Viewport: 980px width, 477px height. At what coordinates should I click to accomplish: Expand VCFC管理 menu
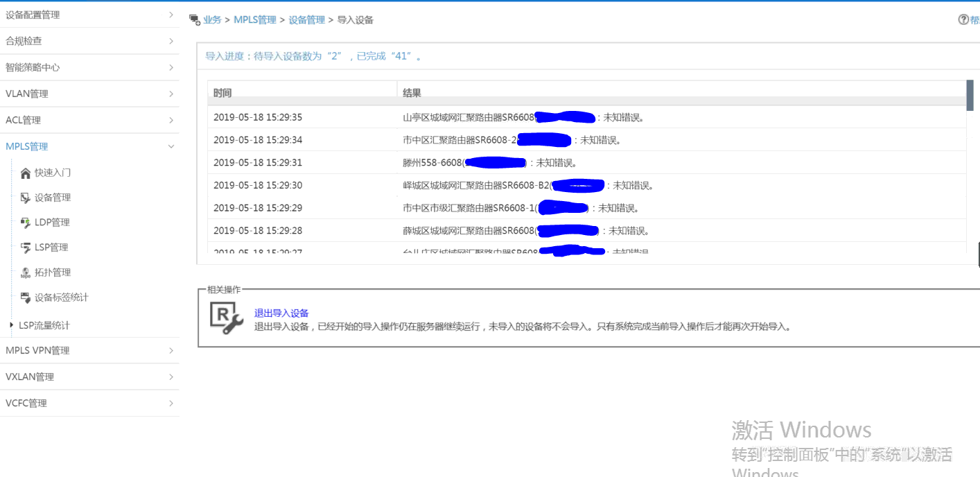tap(89, 403)
